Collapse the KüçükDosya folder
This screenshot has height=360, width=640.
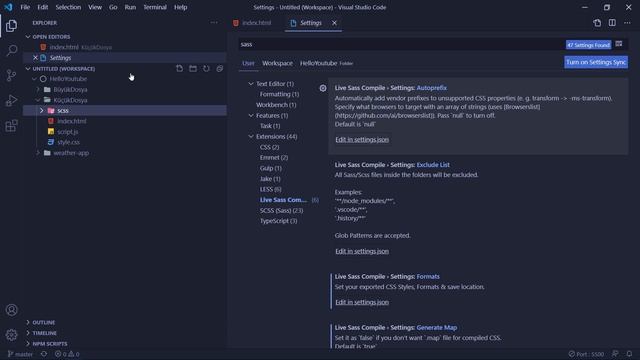[x=38, y=100]
